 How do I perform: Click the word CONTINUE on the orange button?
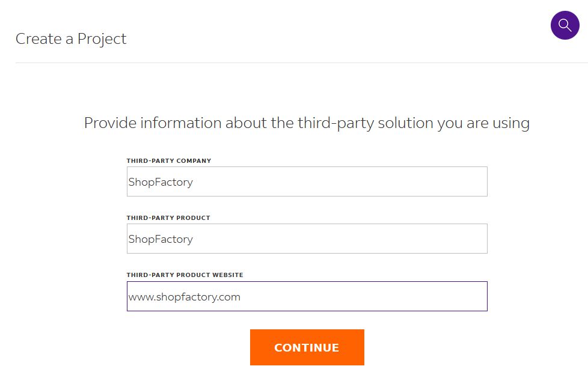[307, 348]
